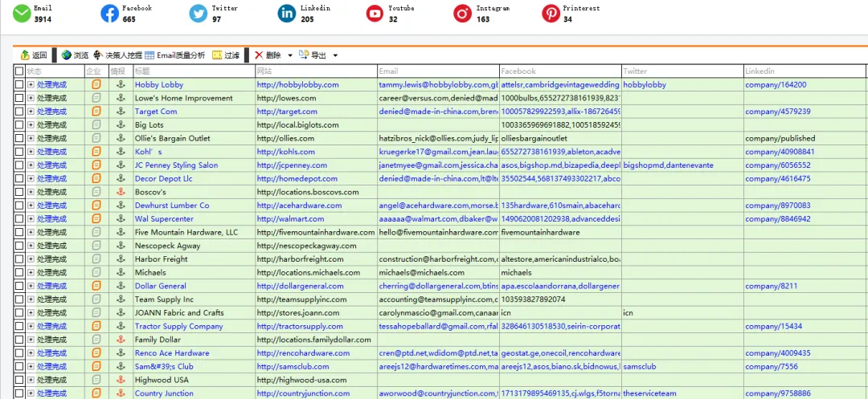Click the 企业 company icon for Renco Ace Hardware
The height and width of the screenshot is (399, 868).
coord(96,353)
